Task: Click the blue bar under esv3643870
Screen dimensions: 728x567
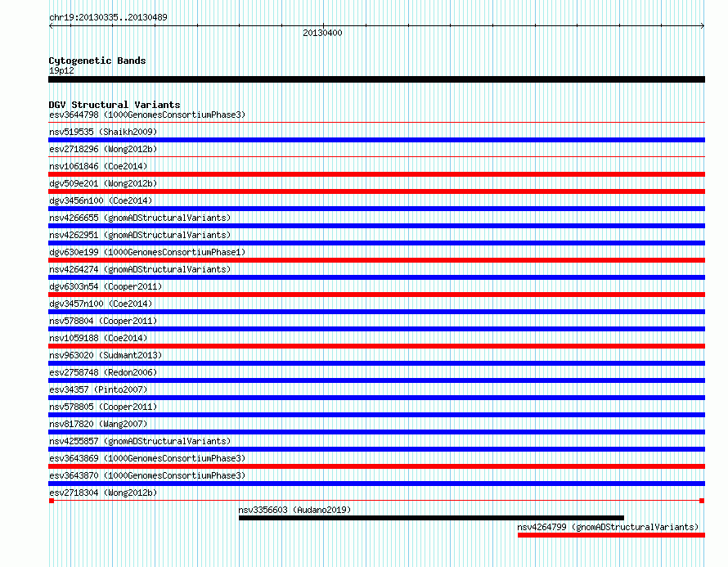Action: click(376, 484)
